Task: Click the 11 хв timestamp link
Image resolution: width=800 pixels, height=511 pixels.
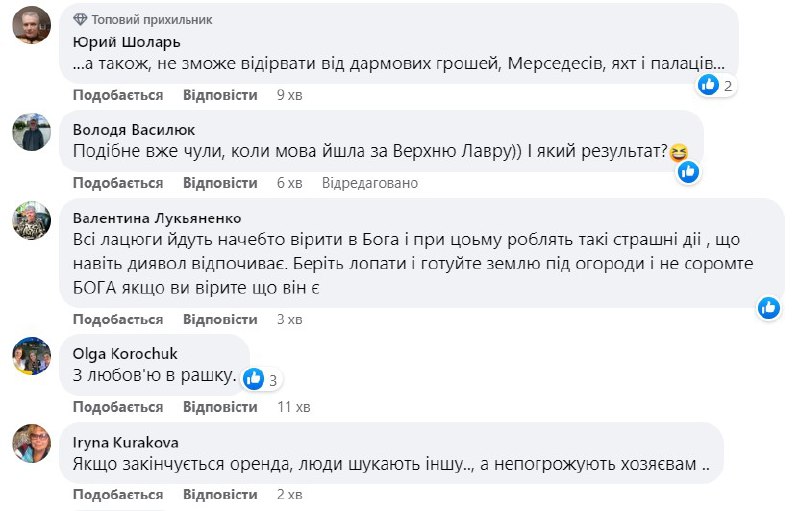Action: (x=294, y=407)
